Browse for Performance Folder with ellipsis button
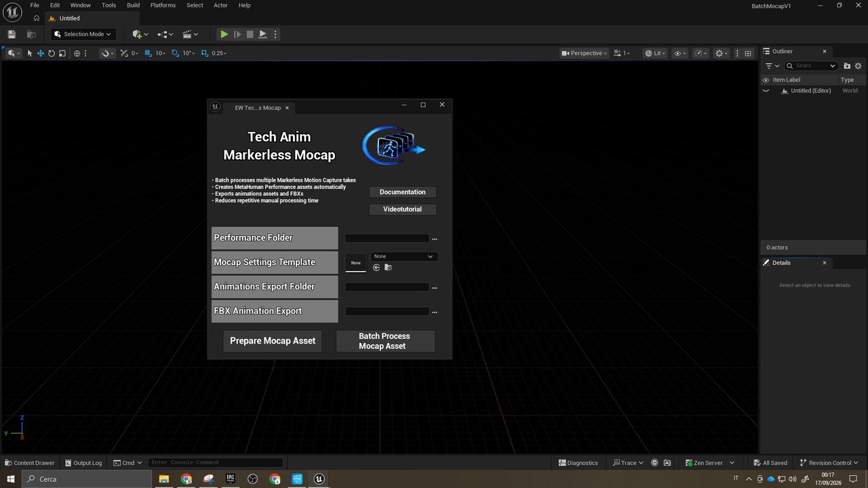Viewport: 868px width, 488px height. 435,239
